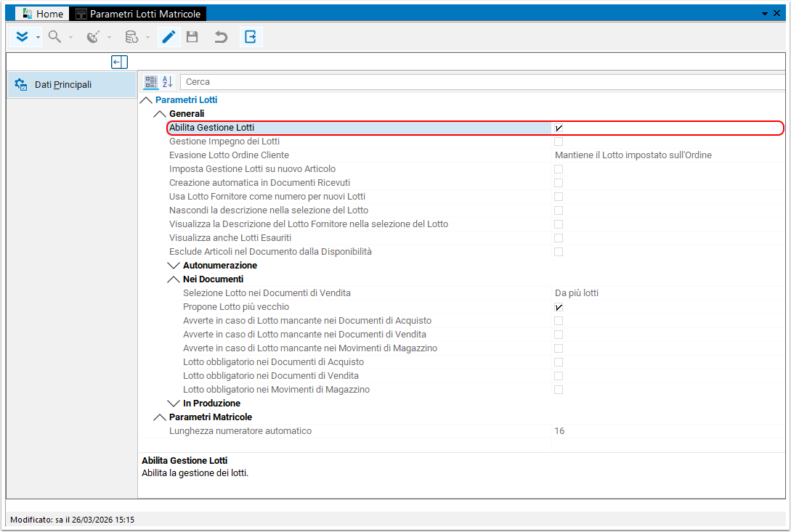Check Imposta Gestione Lotti su nuovo Articolo
Screen dimensions: 791x532
(559, 169)
